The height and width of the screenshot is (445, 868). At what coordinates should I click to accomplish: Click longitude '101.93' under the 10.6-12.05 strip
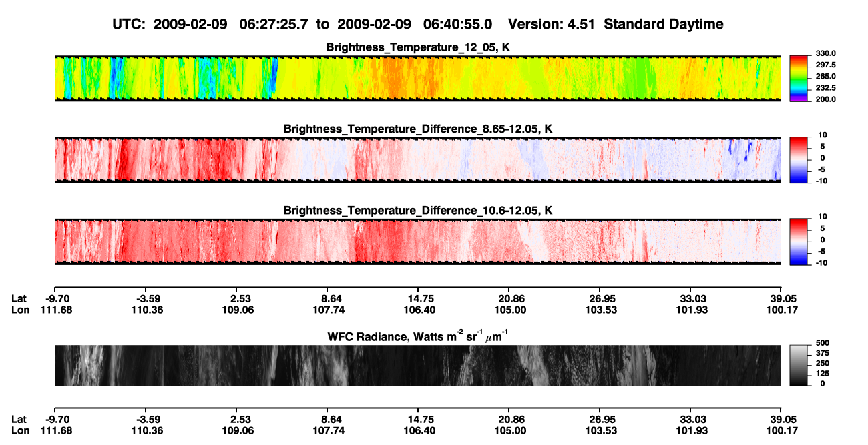(692, 310)
